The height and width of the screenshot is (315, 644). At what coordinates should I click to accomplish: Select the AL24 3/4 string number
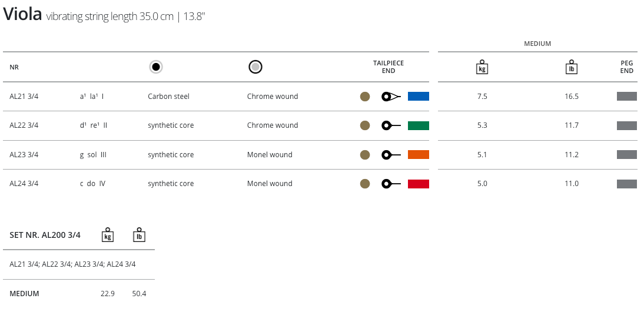click(x=24, y=184)
